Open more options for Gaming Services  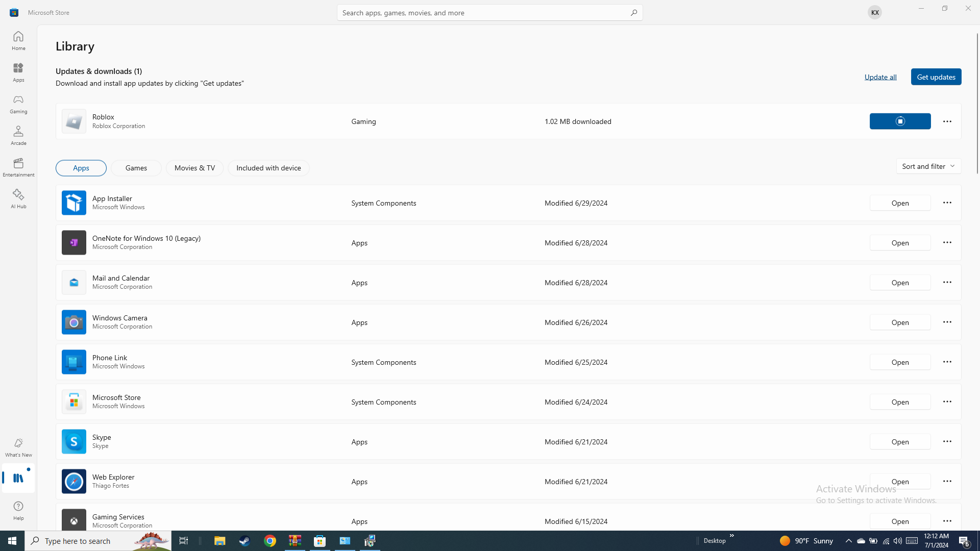pyautogui.click(x=947, y=521)
